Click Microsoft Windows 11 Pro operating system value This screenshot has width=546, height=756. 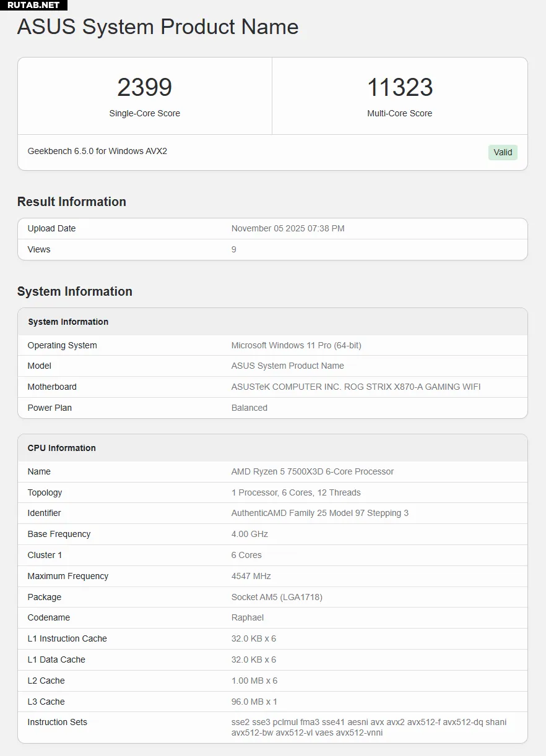click(x=296, y=345)
